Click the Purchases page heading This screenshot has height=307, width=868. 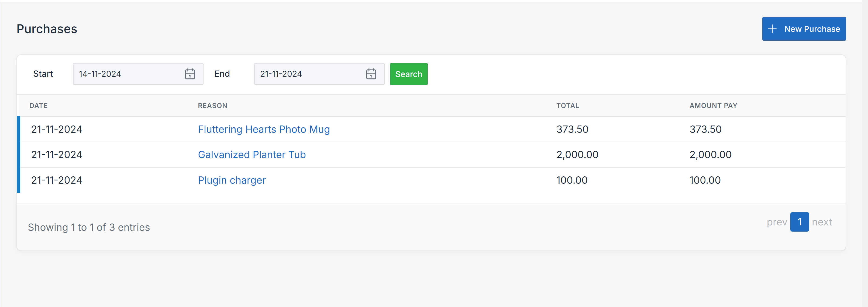[47, 29]
